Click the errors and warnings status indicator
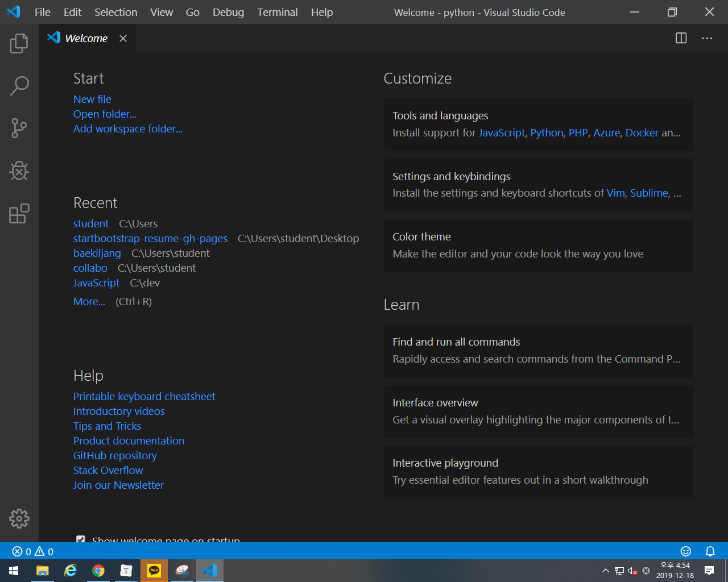This screenshot has height=582, width=728. click(x=33, y=551)
